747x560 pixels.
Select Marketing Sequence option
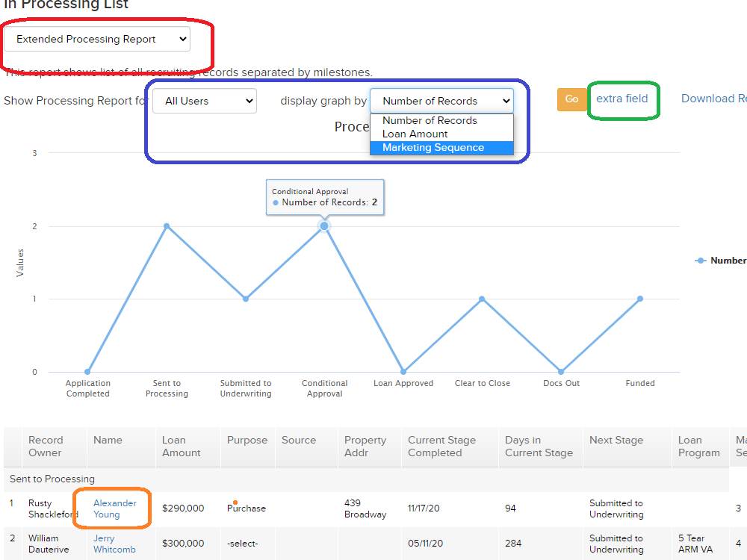tap(441, 148)
